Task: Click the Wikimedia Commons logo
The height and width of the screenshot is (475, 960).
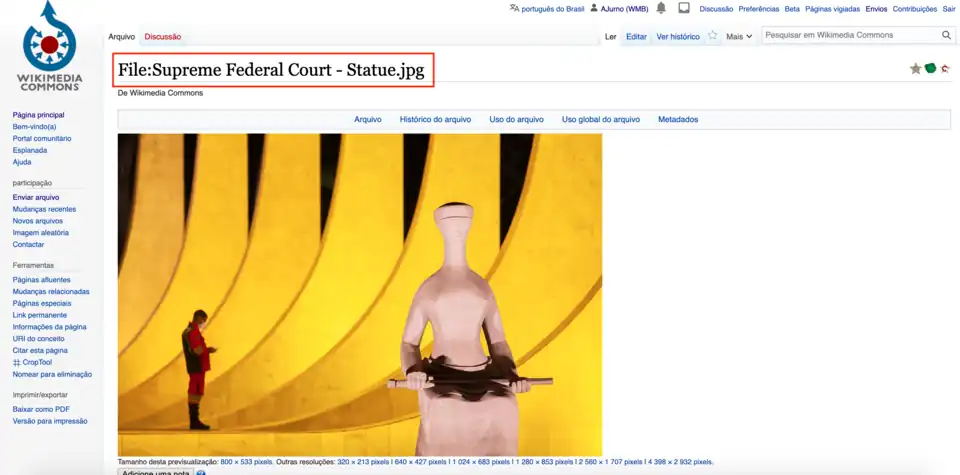Action: (x=49, y=47)
